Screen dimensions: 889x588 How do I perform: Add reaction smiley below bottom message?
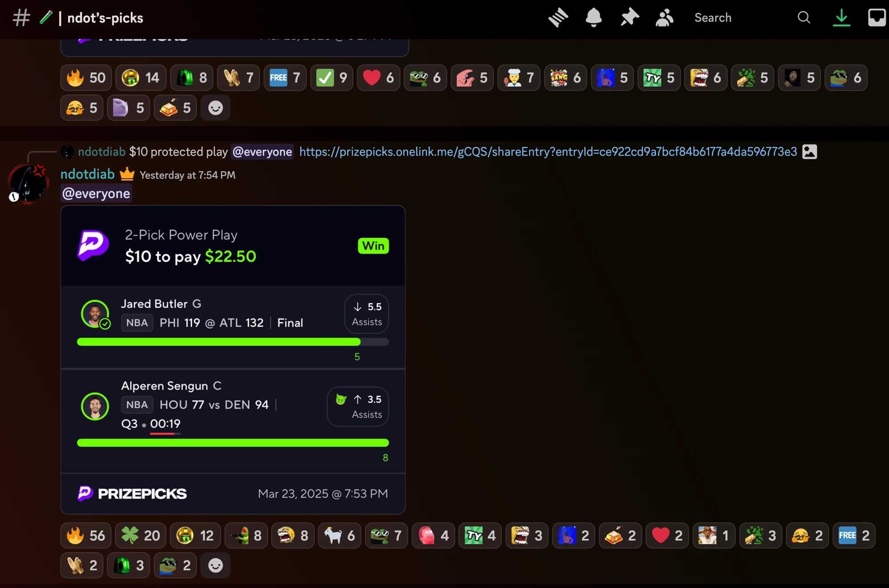point(216,565)
